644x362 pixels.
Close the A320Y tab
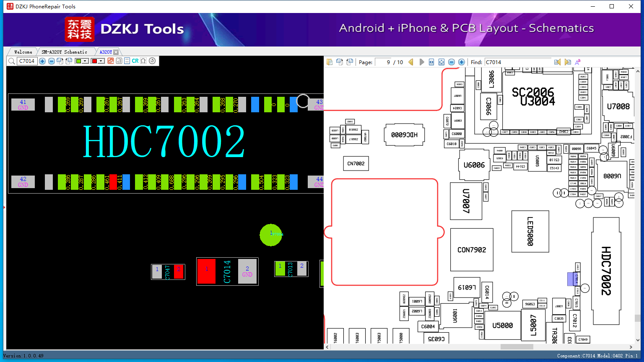pos(116,52)
